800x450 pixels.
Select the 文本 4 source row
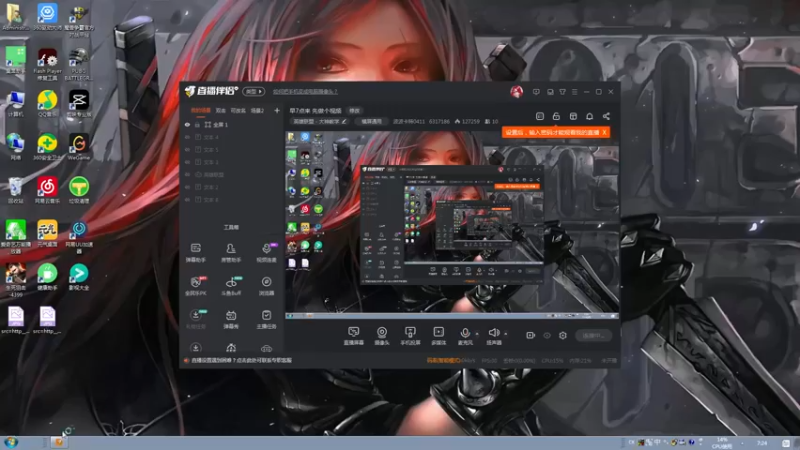click(x=232, y=137)
